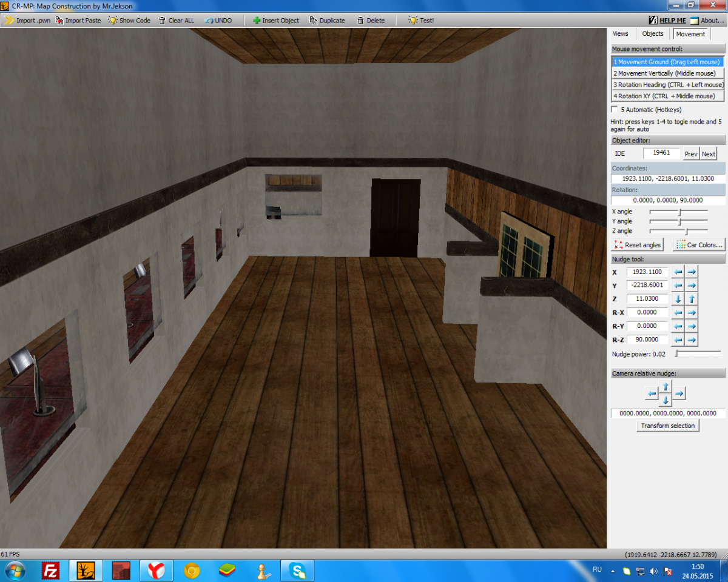Viewport: 728px width, 582px height.
Task: Nudge X left arrow
Action: click(x=678, y=272)
